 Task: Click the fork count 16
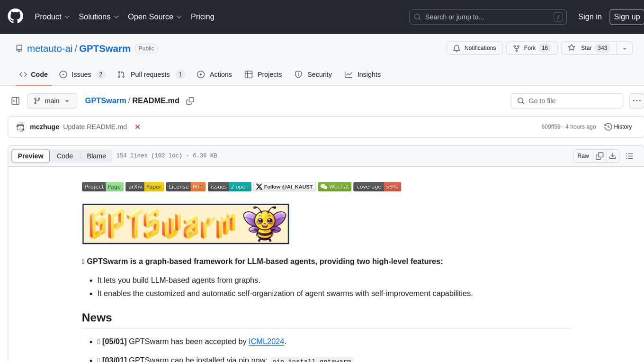pos(545,48)
